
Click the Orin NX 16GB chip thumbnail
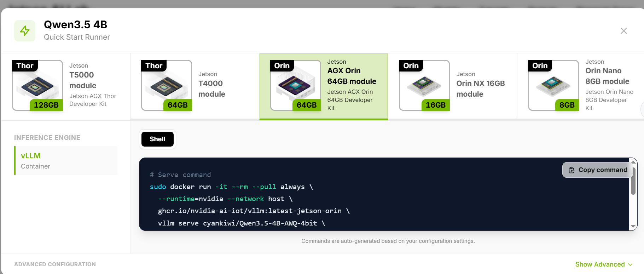tap(424, 85)
